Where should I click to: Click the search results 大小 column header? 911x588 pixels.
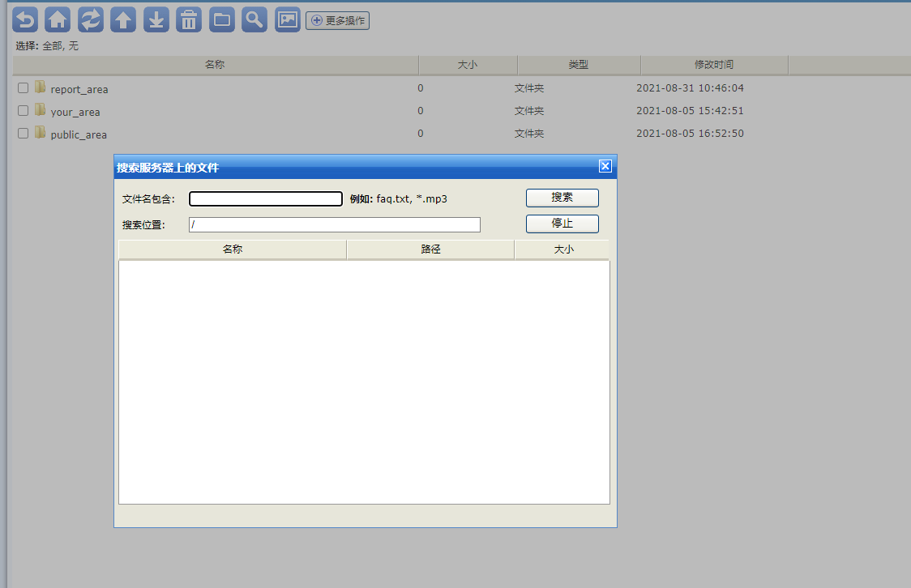tap(562, 249)
